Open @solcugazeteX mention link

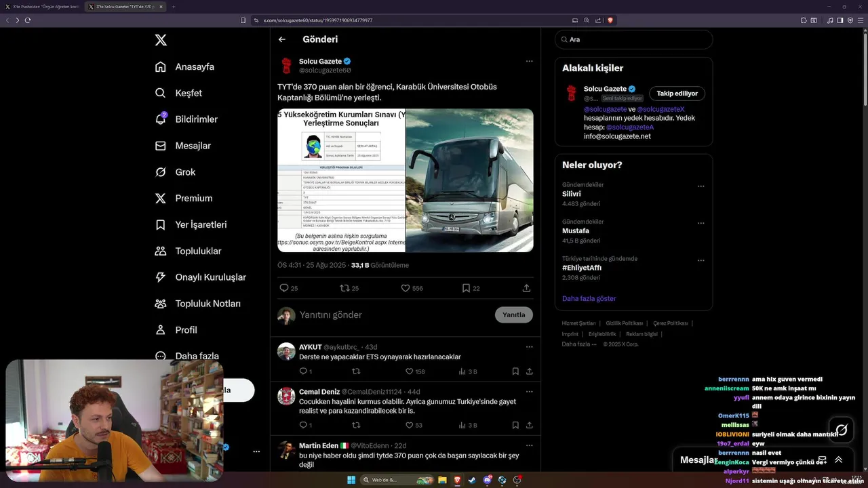pyautogui.click(x=661, y=109)
